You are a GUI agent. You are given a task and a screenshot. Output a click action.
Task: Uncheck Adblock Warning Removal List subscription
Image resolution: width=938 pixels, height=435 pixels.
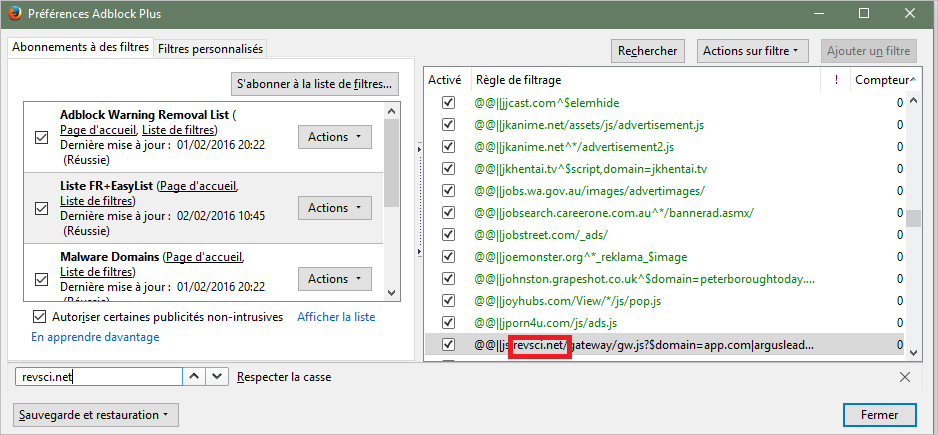pyautogui.click(x=42, y=137)
